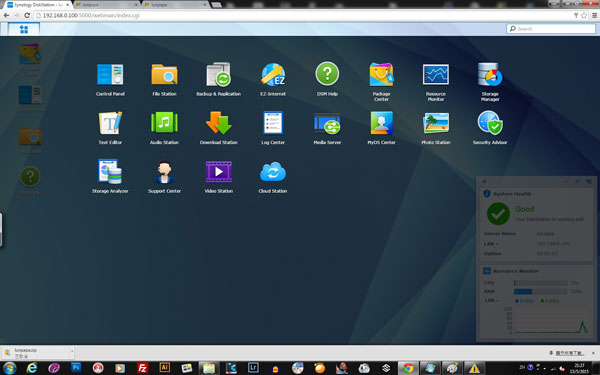Image resolution: width=600 pixels, height=375 pixels.
Task: Toggle the DSM Main Menu button
Action: (x=24, y=29)
